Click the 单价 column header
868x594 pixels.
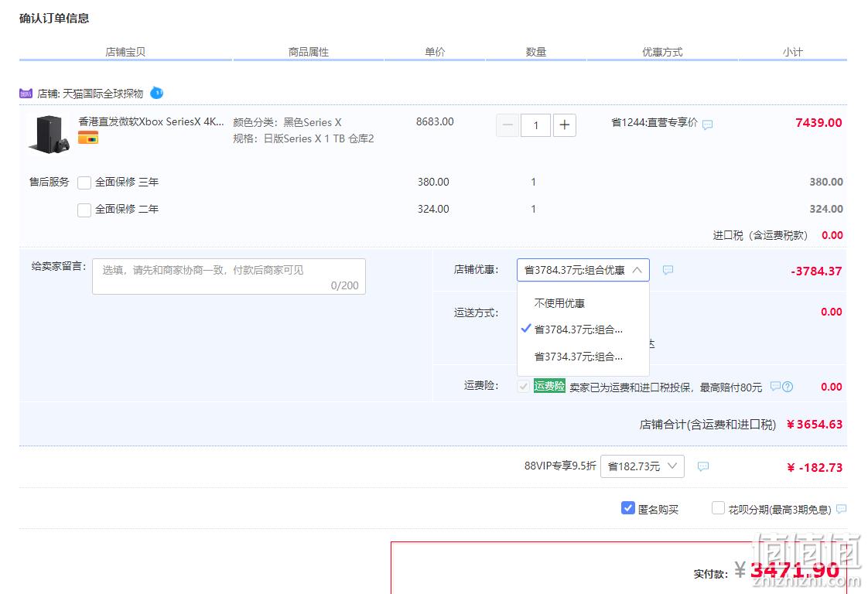[x=435, y=52]
